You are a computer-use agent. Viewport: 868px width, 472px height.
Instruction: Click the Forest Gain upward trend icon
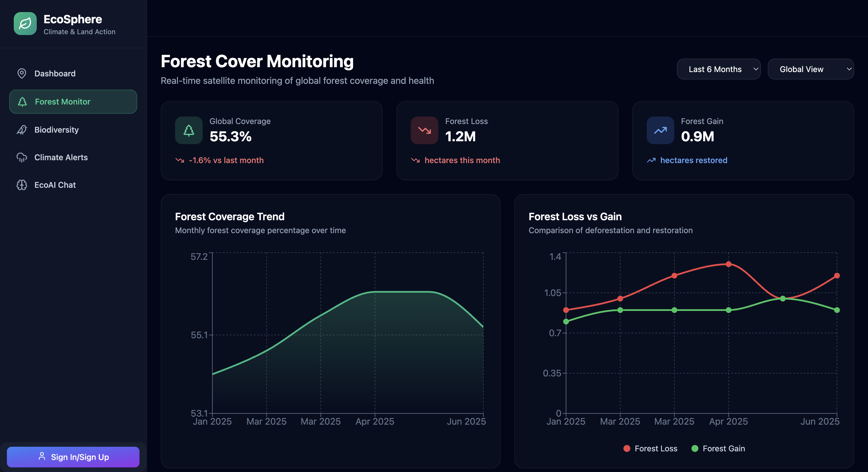[x=660, y=130]
